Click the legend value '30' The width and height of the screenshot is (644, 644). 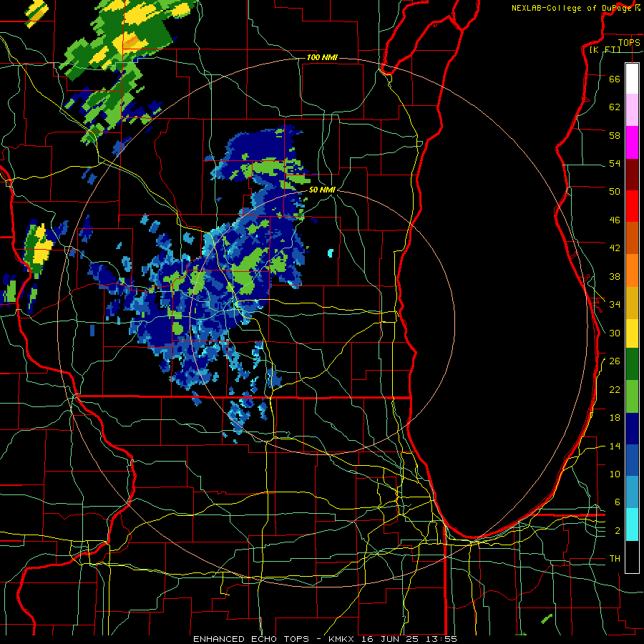615,333
